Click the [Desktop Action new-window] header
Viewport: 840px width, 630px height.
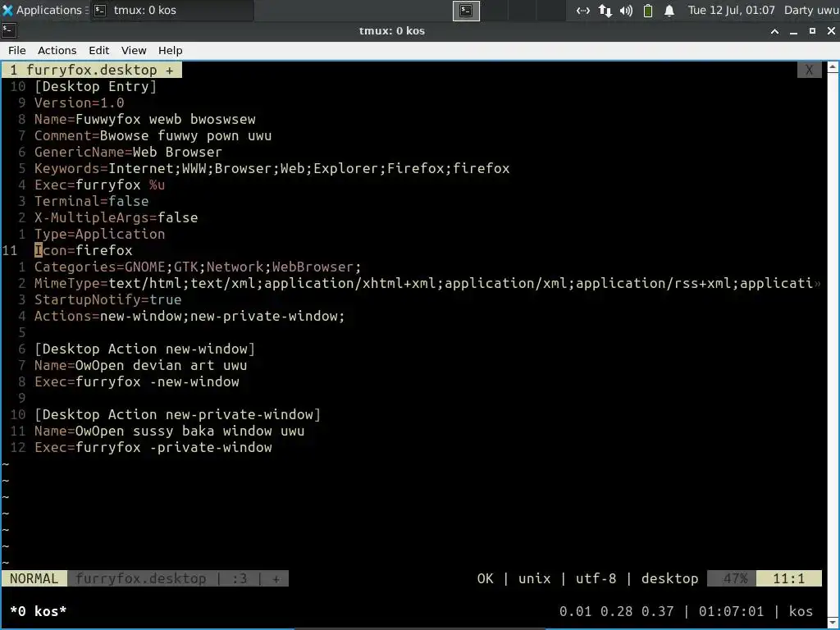coord(144,349)
